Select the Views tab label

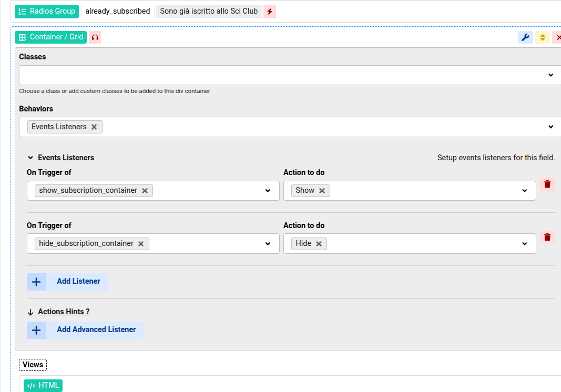coord(33,365)
